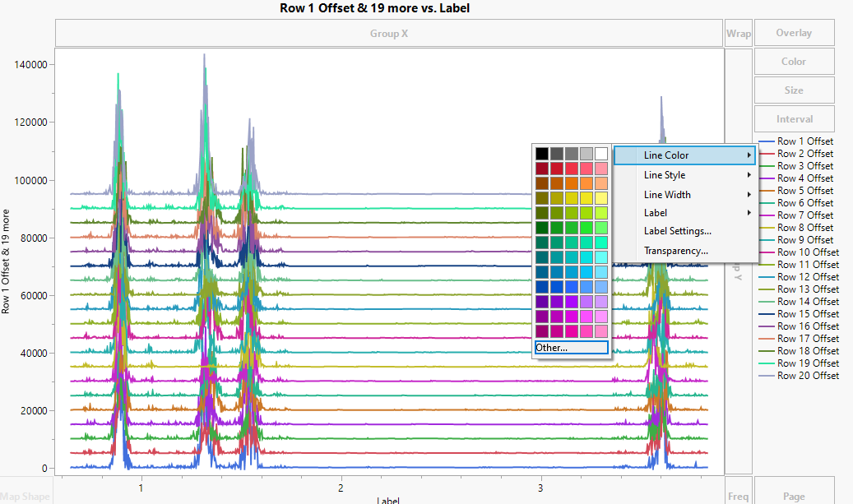Click the Group X drop zone
Image resolution: width=853 pixels, height=504 pixels.
(388, 34)
